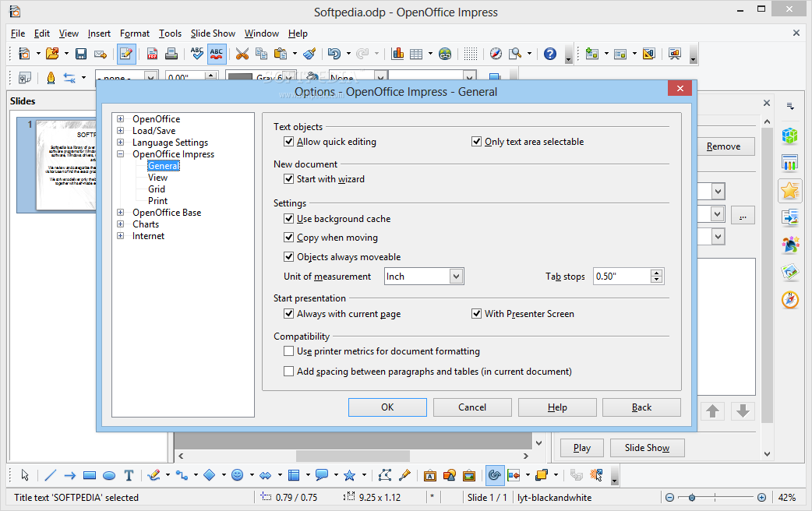Screen dimensions: 812x511
Task: Open the Tools menu
Action: click(170, 33)
